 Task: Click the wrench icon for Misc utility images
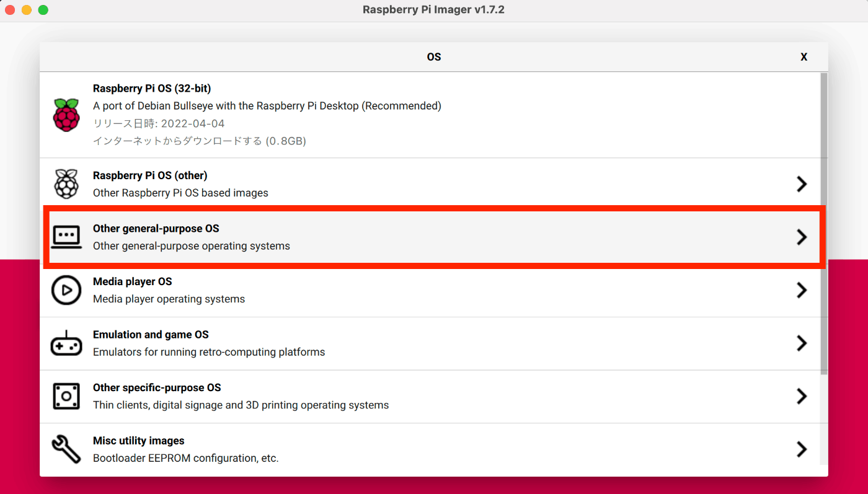coord(66,449)
